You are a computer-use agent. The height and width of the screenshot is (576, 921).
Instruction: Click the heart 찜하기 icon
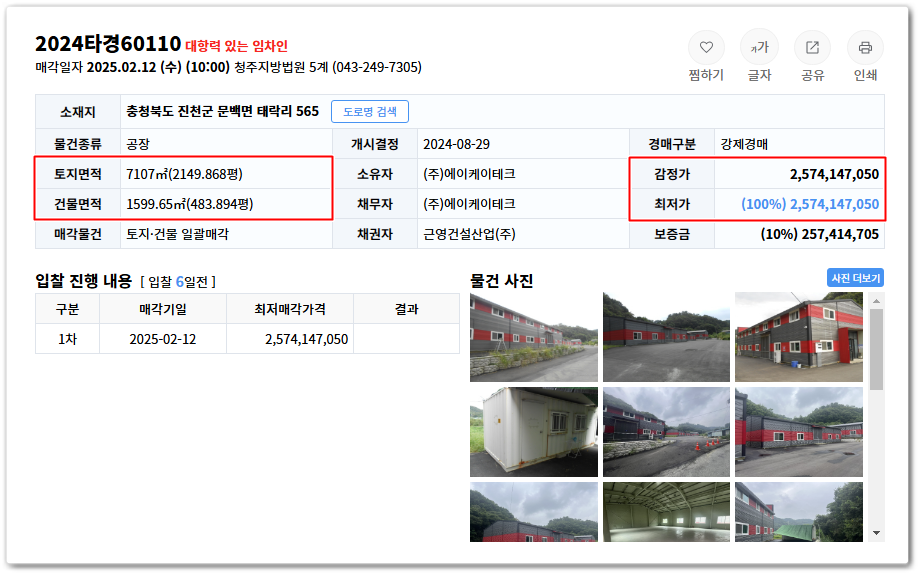[x=706, y=48]
